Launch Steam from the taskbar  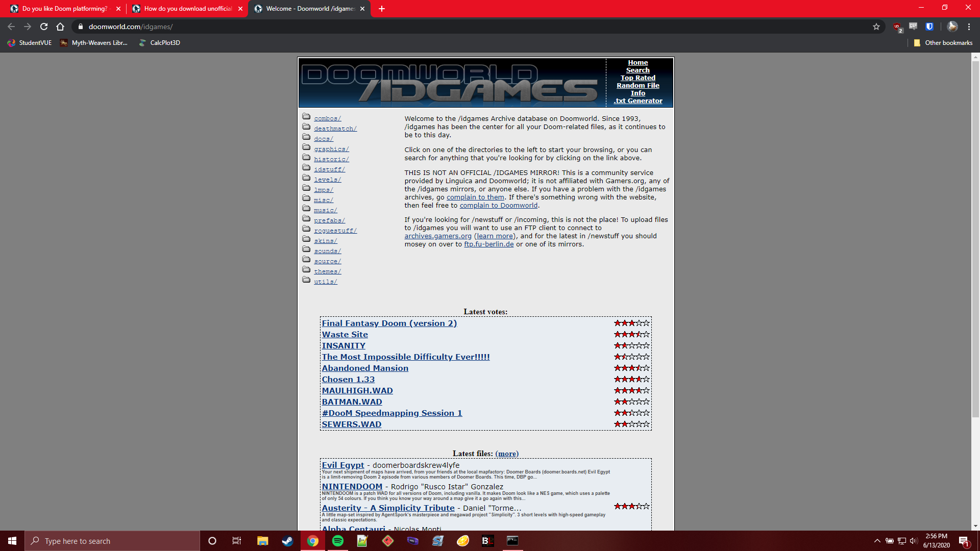tap(287, 541)
